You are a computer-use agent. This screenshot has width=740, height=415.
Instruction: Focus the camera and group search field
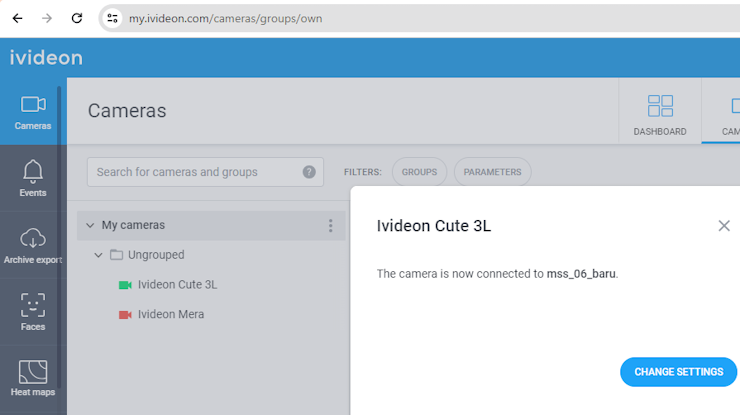coord(205,172)
